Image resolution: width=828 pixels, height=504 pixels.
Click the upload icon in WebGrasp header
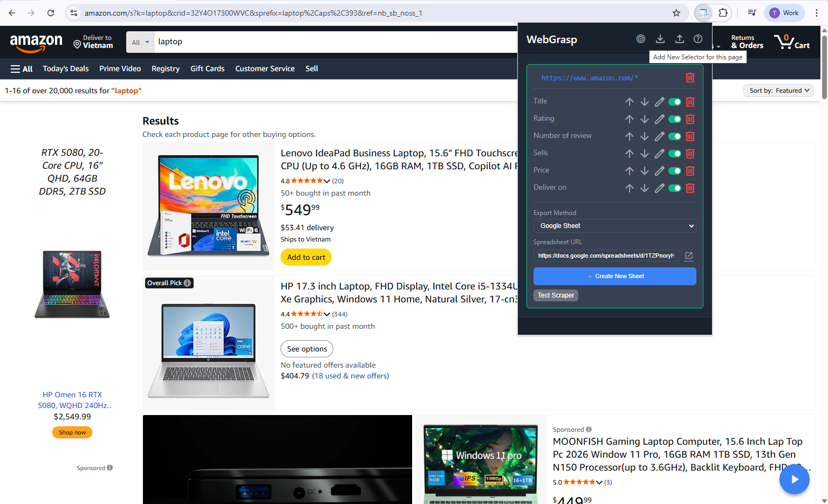pos(680,39)
